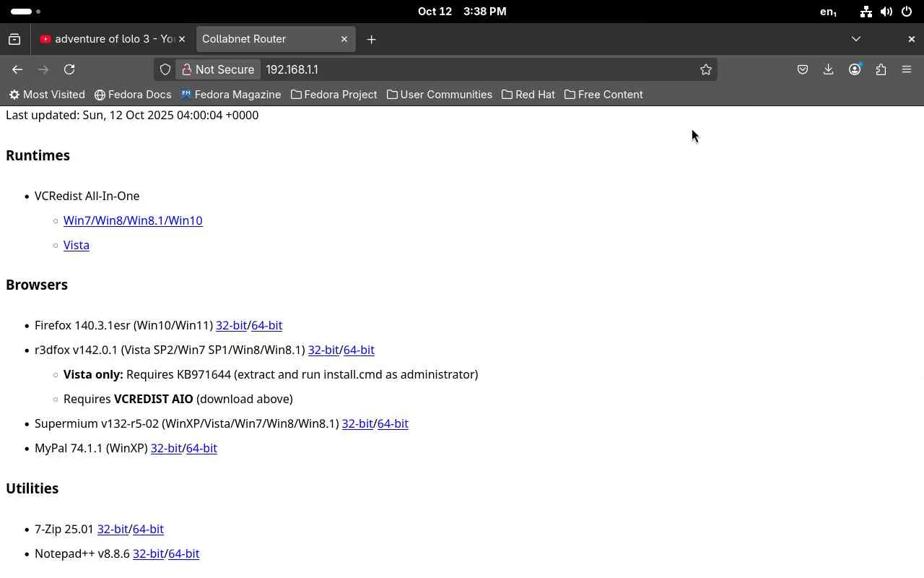The width and height of the screenshot is (924, 578).
Task: Select 'VCRedist All-In-One' list item text
Action: click(x=87, y=196)
